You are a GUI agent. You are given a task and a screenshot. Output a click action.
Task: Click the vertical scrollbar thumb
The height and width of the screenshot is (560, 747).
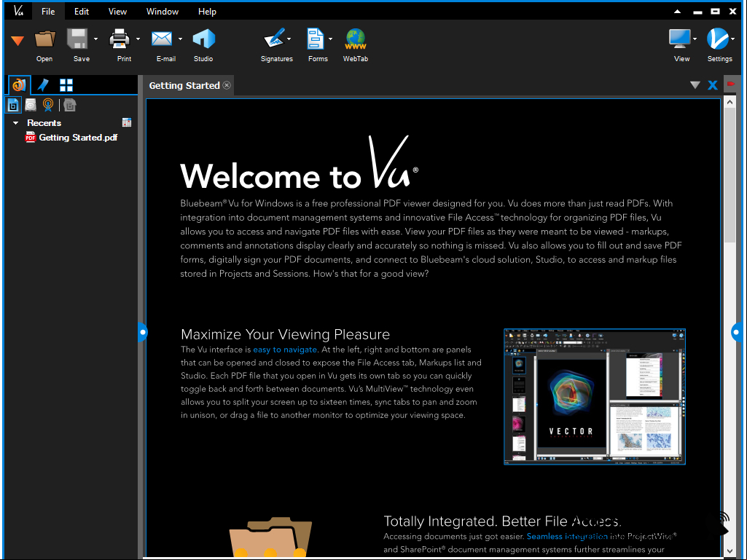(730, 176)
